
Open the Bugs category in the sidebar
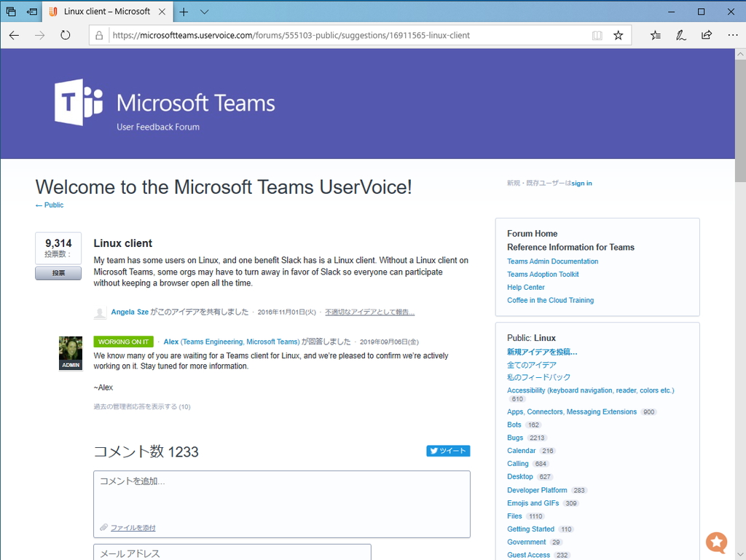click(x=514, y=438)
